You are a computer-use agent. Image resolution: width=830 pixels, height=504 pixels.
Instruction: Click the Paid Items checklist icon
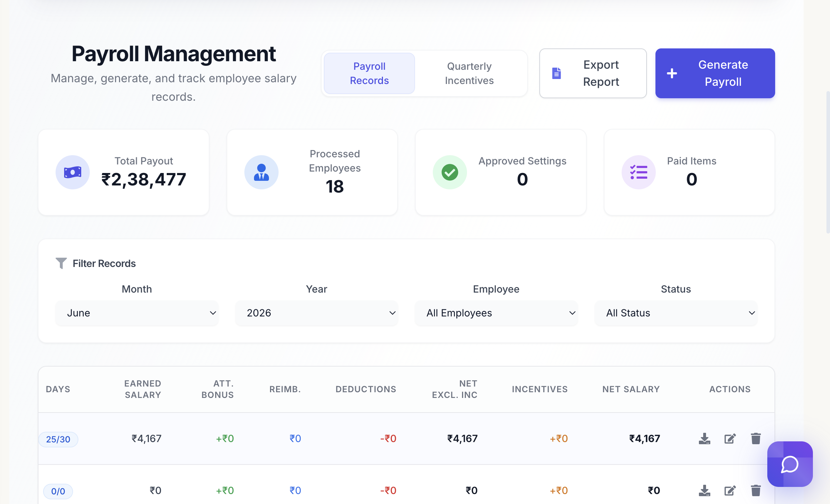coord(639,172)
